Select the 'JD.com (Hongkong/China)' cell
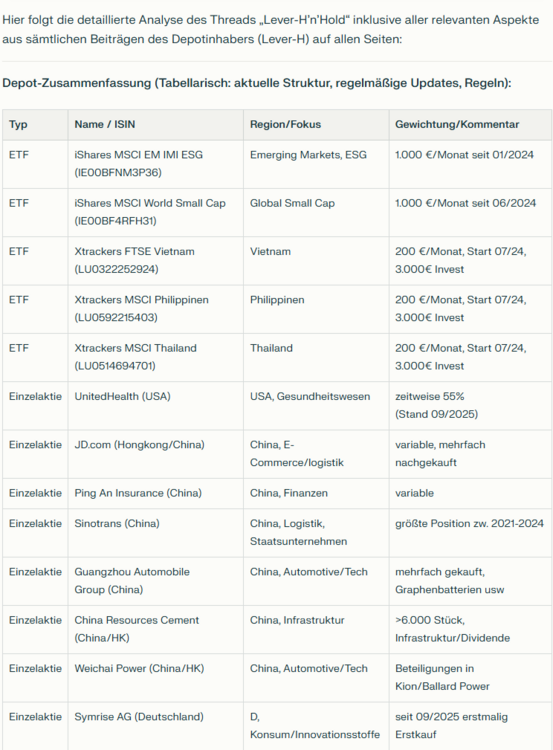This screenshot has height=750, width=553. pos(155,454)
